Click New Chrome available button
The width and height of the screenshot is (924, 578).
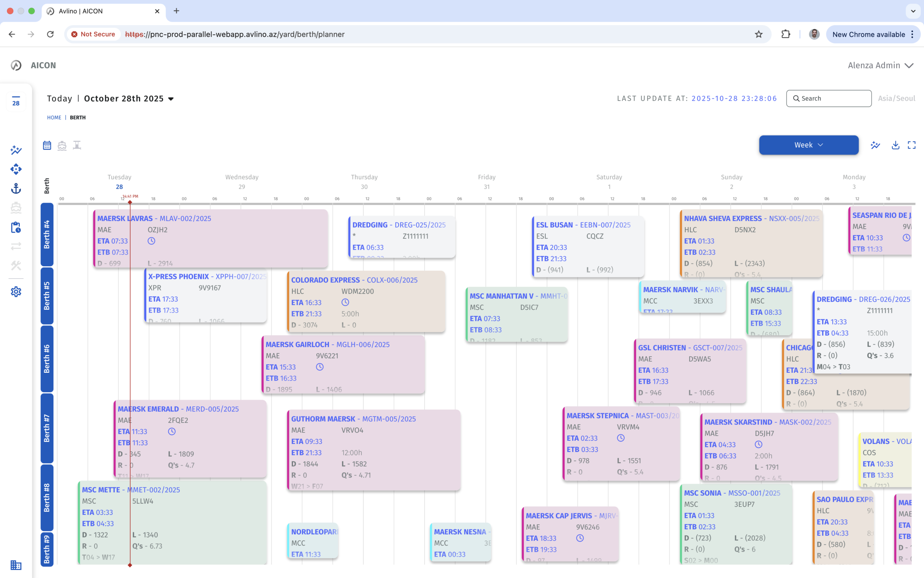873,34
